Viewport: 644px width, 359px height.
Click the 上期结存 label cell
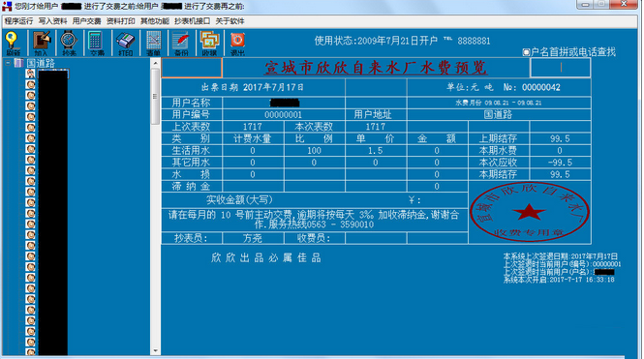point(499,138)
